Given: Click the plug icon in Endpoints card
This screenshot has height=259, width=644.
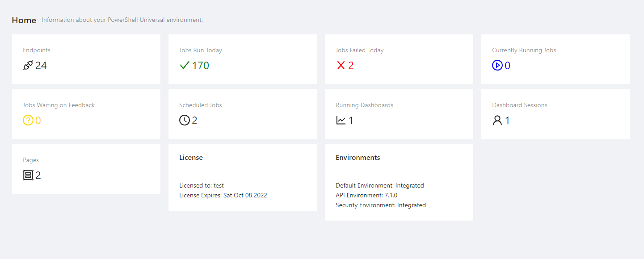Looking at the screenshot, I should 28,66.
